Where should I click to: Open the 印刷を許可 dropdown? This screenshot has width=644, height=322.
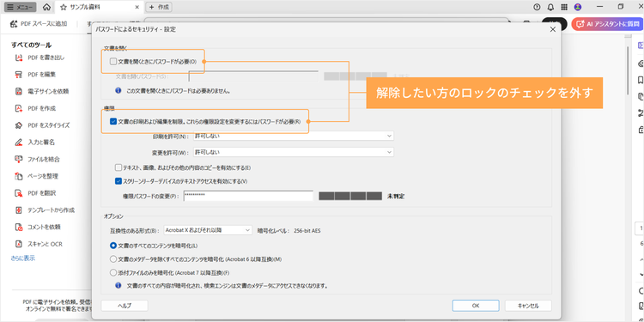coord(293,136)
